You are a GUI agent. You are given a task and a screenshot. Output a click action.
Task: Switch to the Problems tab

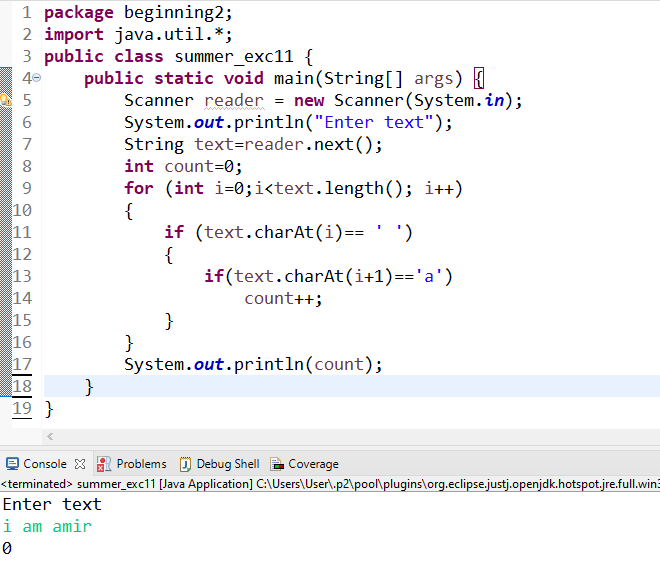click(141, 464)
